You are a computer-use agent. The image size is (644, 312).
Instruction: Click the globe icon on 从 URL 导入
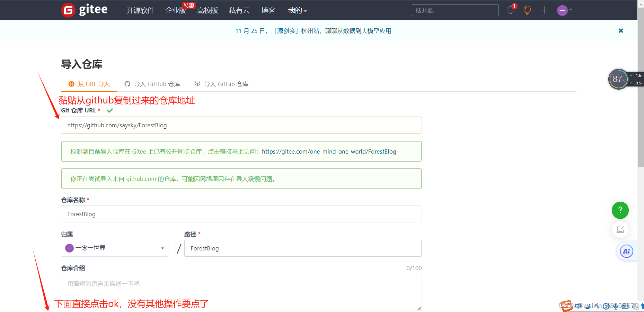71,84
